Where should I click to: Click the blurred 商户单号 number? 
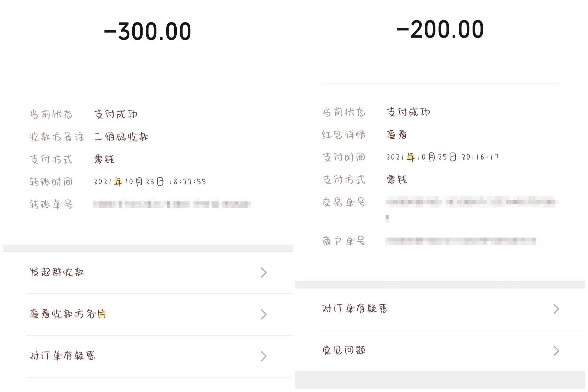(x=460, y=241)
